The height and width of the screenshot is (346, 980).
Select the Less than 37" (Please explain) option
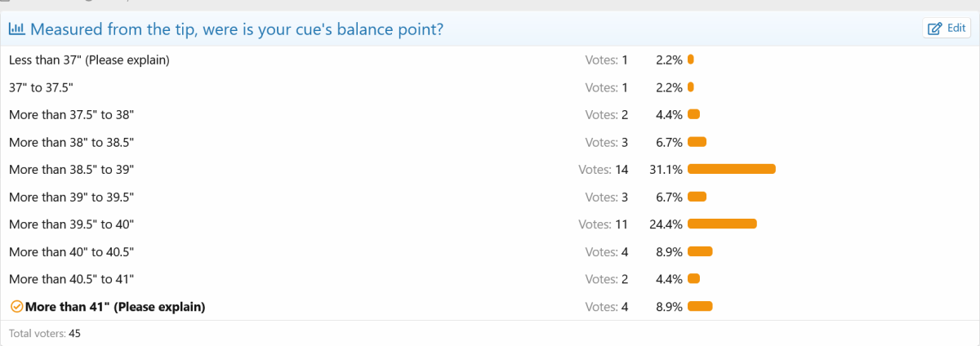coord(89,60)
